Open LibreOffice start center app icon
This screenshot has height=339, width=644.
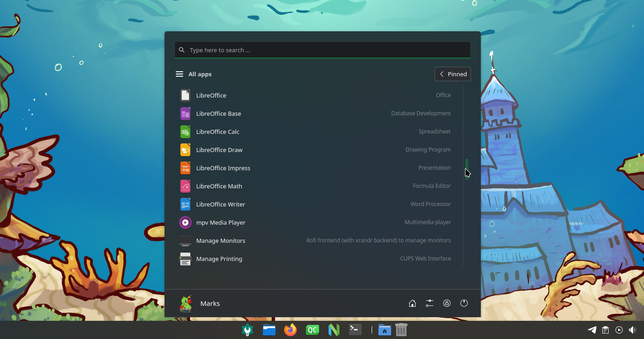click(x=185, y=95)
